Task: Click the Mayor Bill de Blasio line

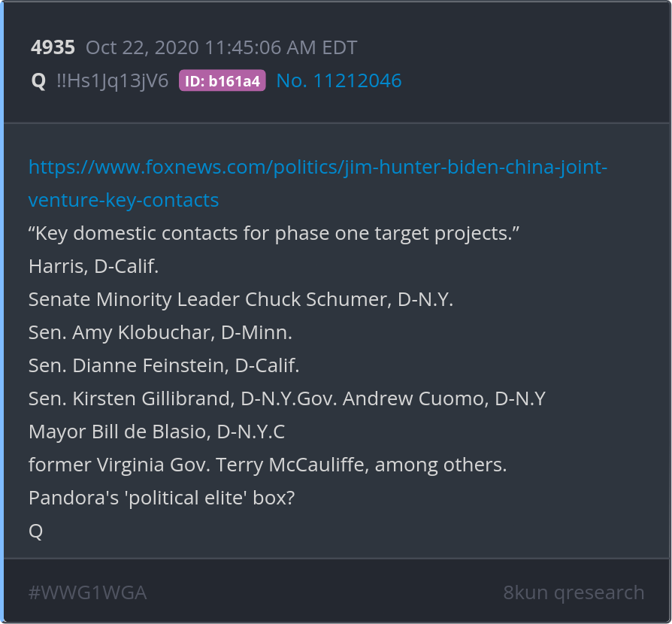Action: pos(156,432)
